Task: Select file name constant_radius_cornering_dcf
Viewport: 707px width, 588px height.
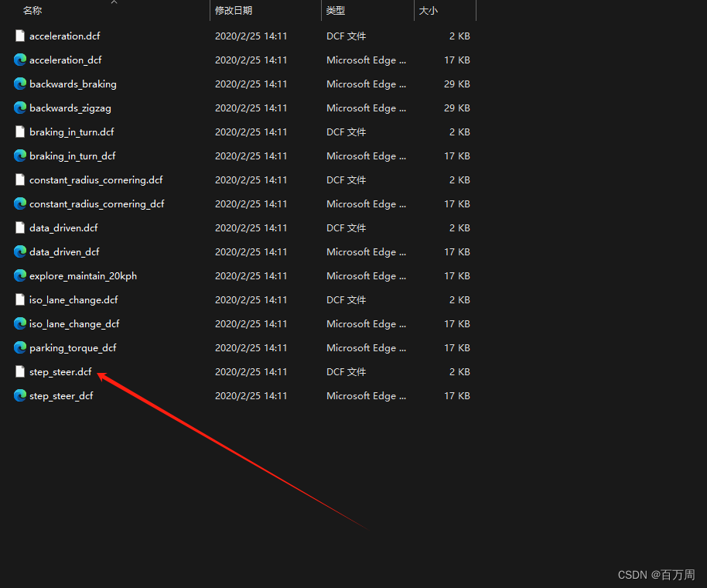Action: 97,203
